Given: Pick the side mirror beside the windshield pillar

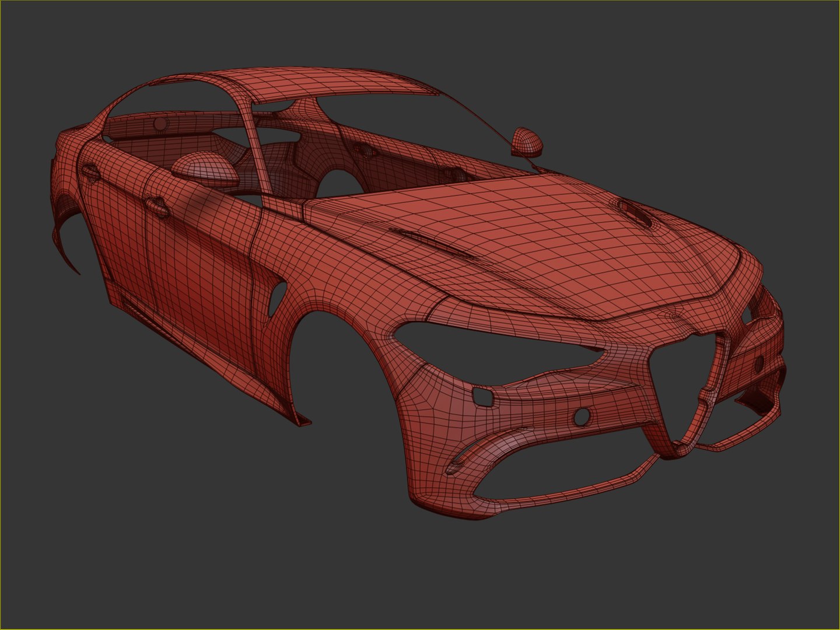Looking at the screenshot, I should (526, 143).
